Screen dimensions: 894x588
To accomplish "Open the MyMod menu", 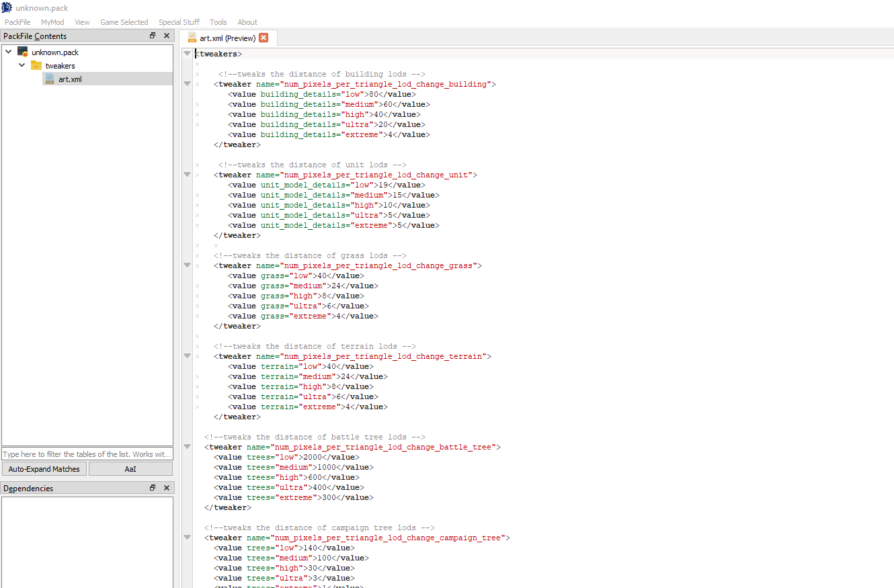I will coord(52,22).
